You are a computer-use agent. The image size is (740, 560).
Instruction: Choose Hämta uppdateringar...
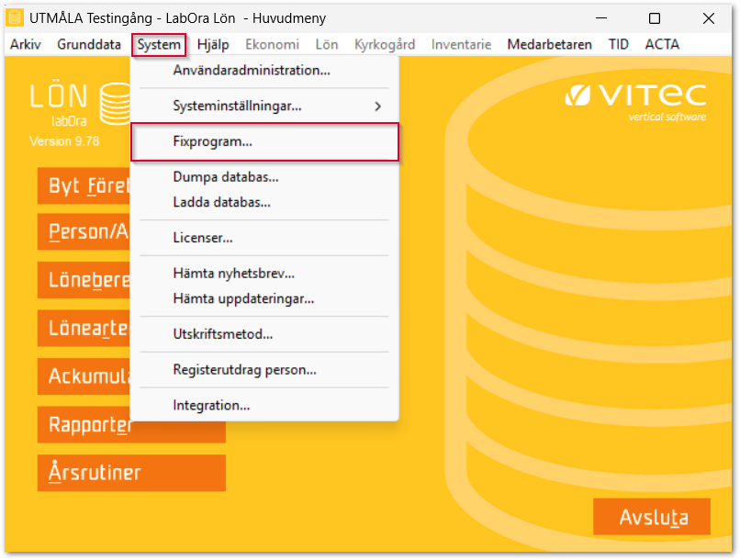coord(264,298)
